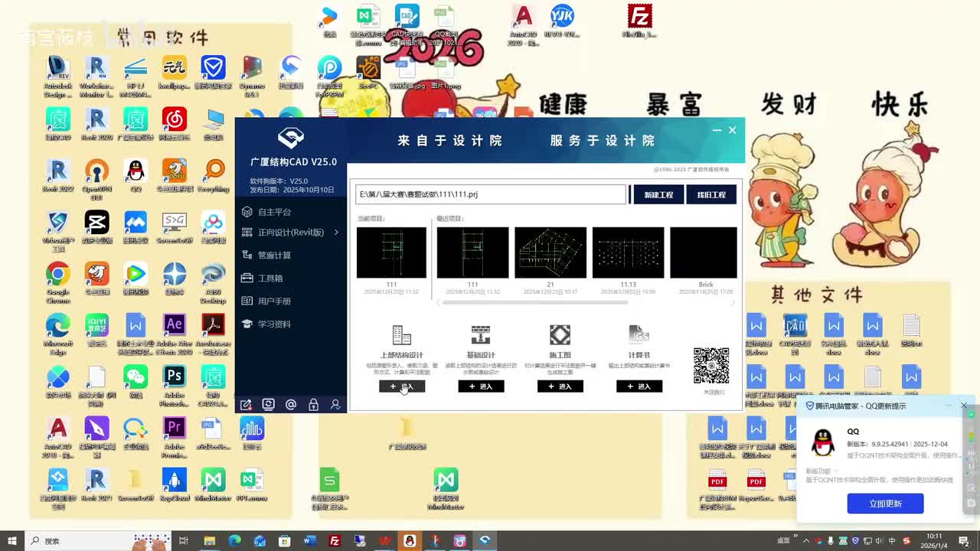980x551 pixels.
Task: Click the lock license icon at sidebar bottom
Action: (x=313, y=404)
